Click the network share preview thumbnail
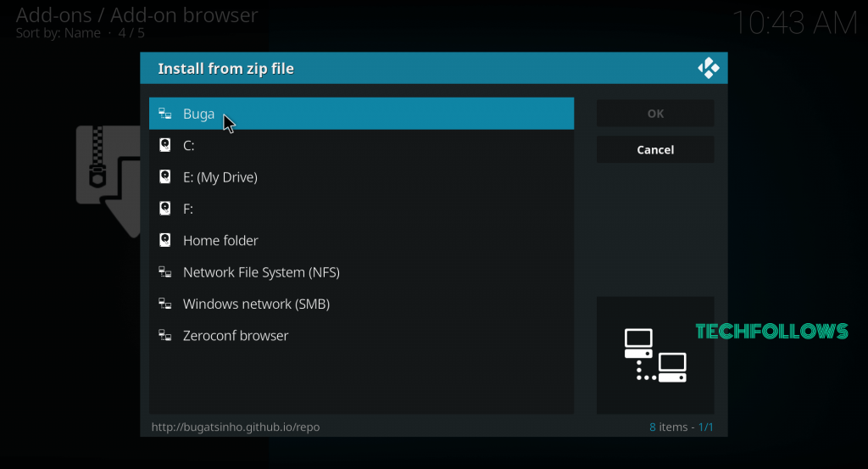868x469 pixels. (655, 355)
